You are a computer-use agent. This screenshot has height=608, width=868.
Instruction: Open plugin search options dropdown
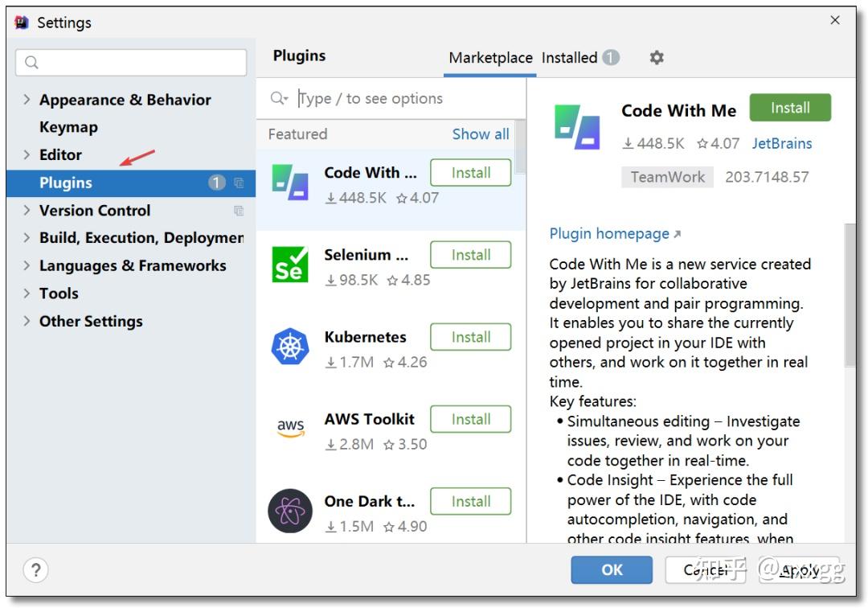(279, 98)
